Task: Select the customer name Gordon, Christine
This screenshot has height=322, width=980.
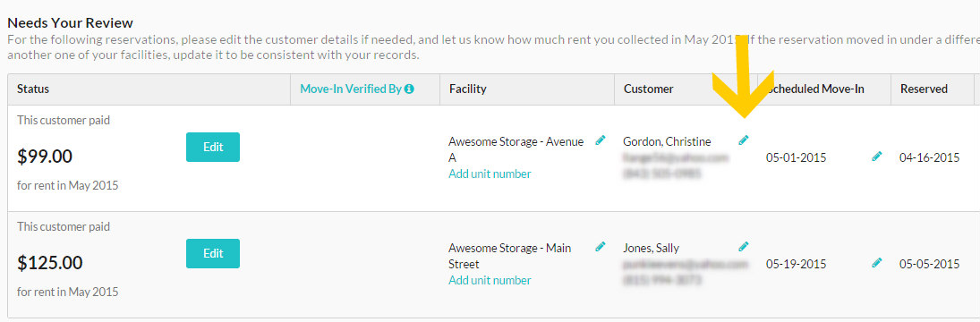Action: point(667,141)
